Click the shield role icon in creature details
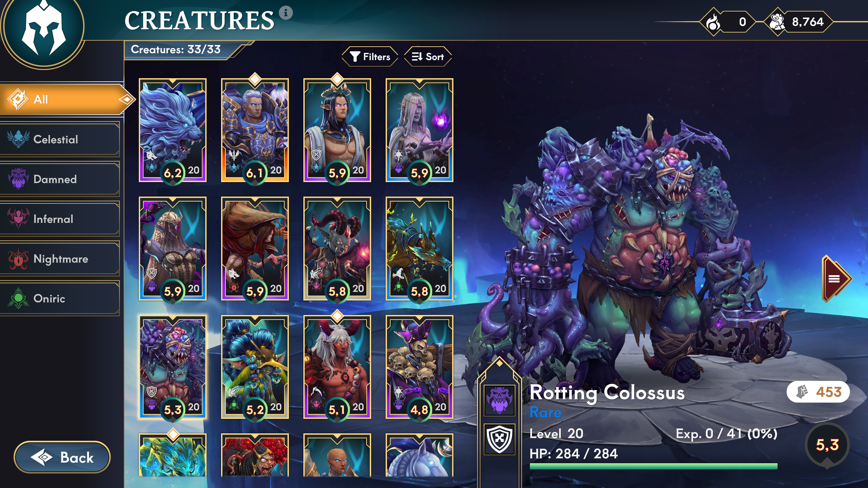The image size is (868, 488). (499, 439)
